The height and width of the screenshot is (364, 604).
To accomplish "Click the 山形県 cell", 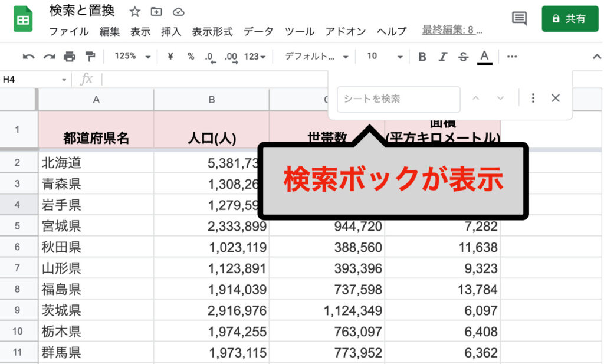I will pos(96,268).
